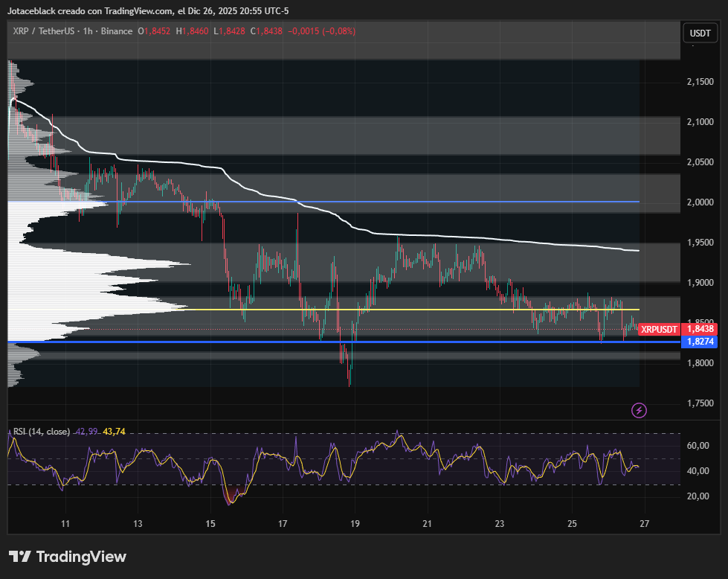Click the TradingView wordmark text
The image size is (728, 579).
[81, 557]
